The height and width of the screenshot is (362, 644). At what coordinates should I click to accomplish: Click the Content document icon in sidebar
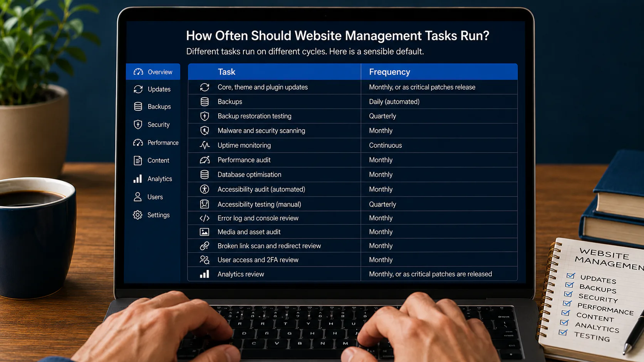[138, 160]
